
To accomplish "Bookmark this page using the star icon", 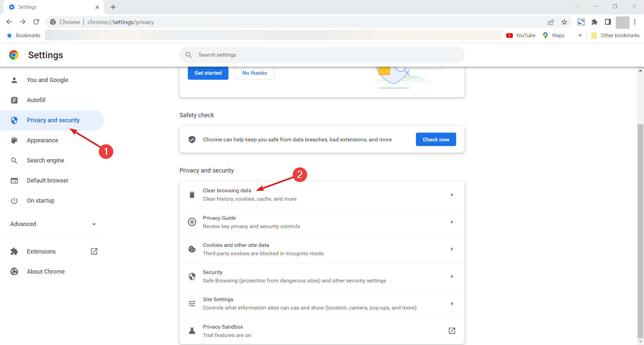I will (565, 22).
